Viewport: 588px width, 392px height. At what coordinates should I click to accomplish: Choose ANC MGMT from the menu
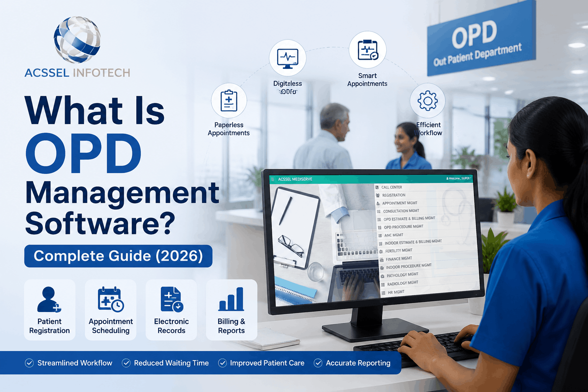[394, 235]
